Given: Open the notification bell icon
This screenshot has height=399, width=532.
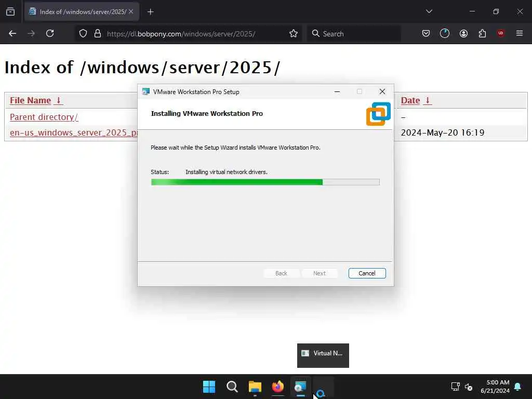Looking at the screenshot, I should [518, 387].
